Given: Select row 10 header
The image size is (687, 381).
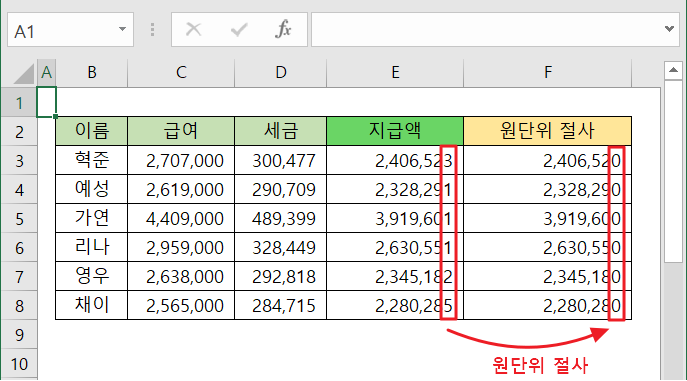Looking at the screenshot, I should [x=19, y=363].
